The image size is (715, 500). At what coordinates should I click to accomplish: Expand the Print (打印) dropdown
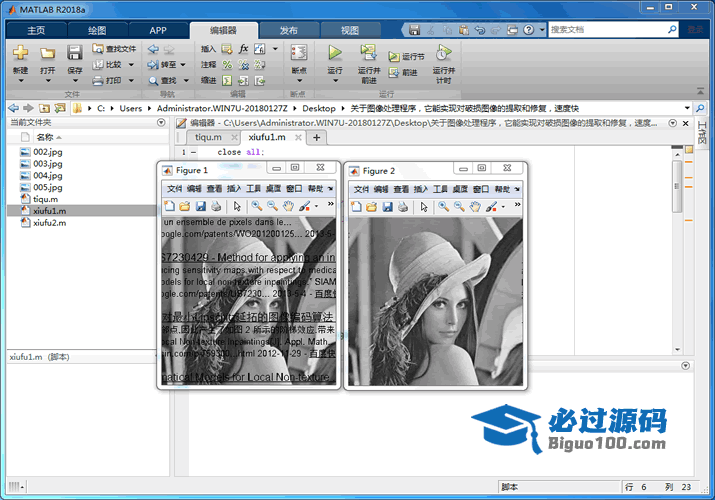[114, 80]
